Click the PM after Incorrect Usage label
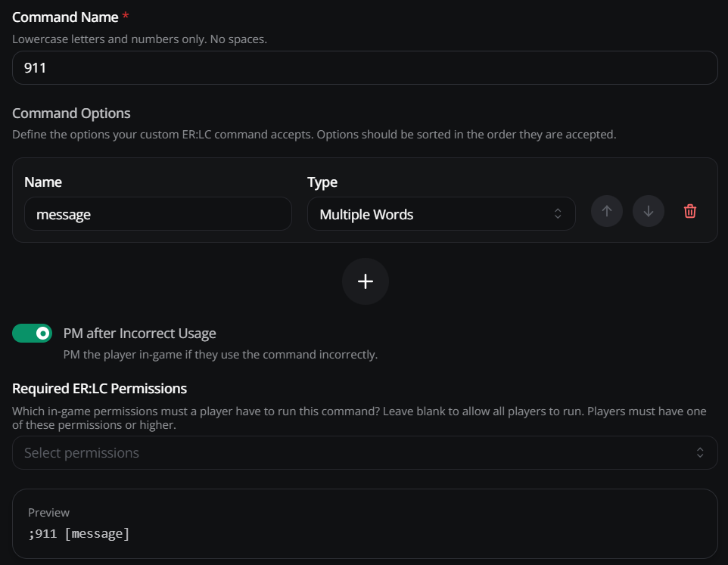 tap(140, 333)
